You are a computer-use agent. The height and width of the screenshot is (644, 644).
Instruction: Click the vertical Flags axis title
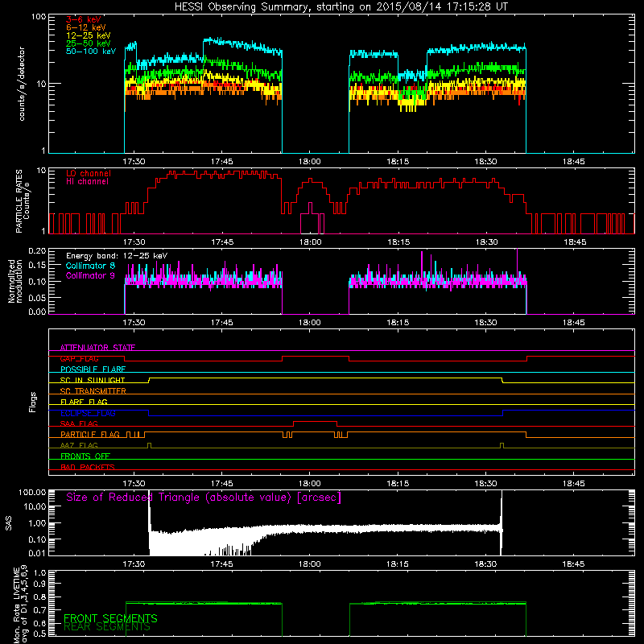(33, 402)
